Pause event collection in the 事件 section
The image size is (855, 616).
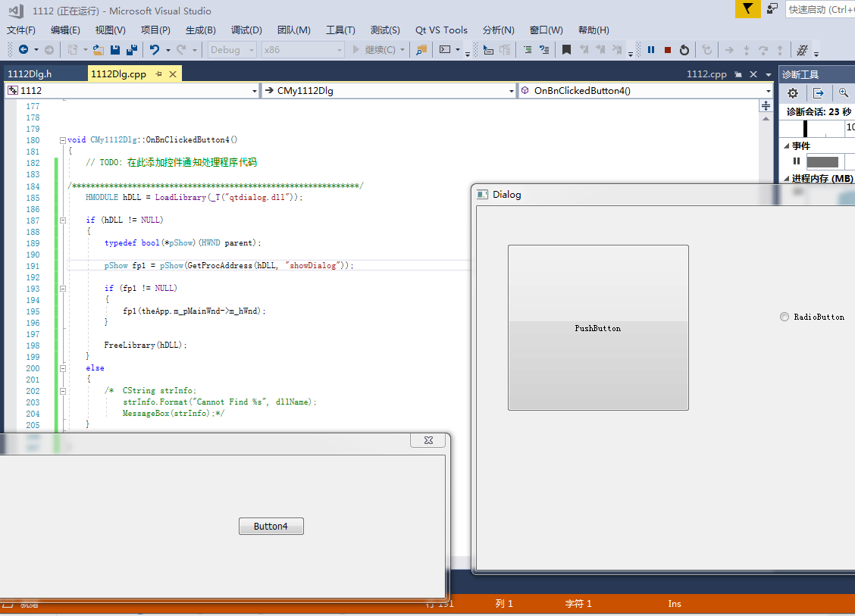point(796,161)
